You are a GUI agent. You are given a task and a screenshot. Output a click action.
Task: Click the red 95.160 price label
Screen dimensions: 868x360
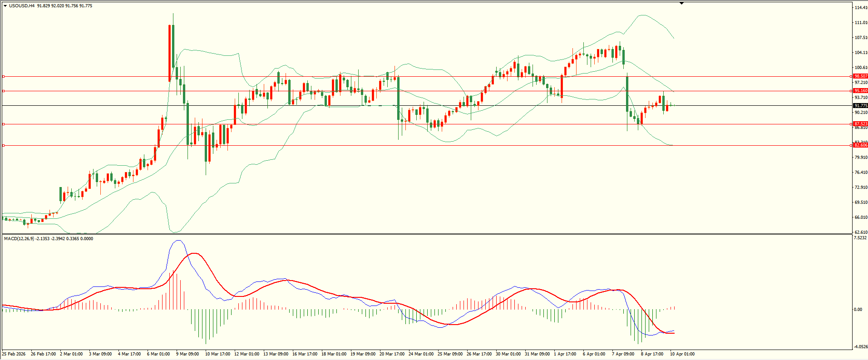click(x=860, y=91)
